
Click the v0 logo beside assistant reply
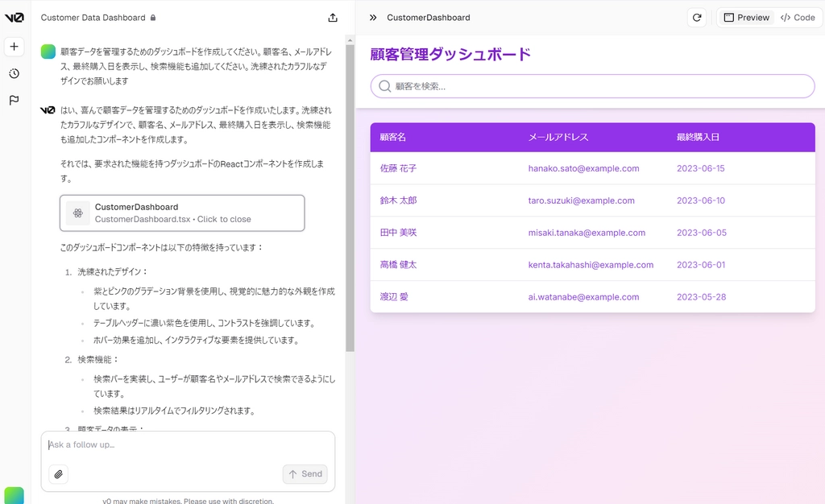click(48, 109)
